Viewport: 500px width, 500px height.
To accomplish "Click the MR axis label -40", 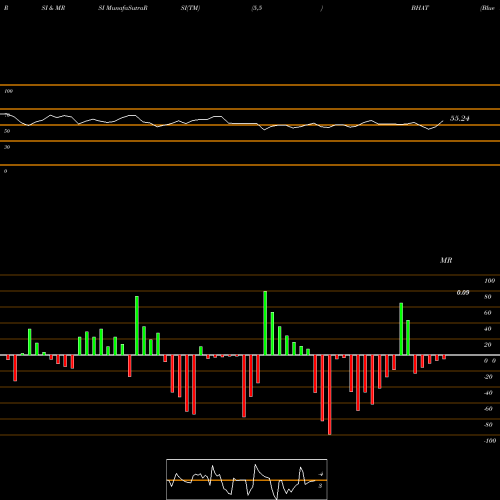I will (x=488, y=393).
